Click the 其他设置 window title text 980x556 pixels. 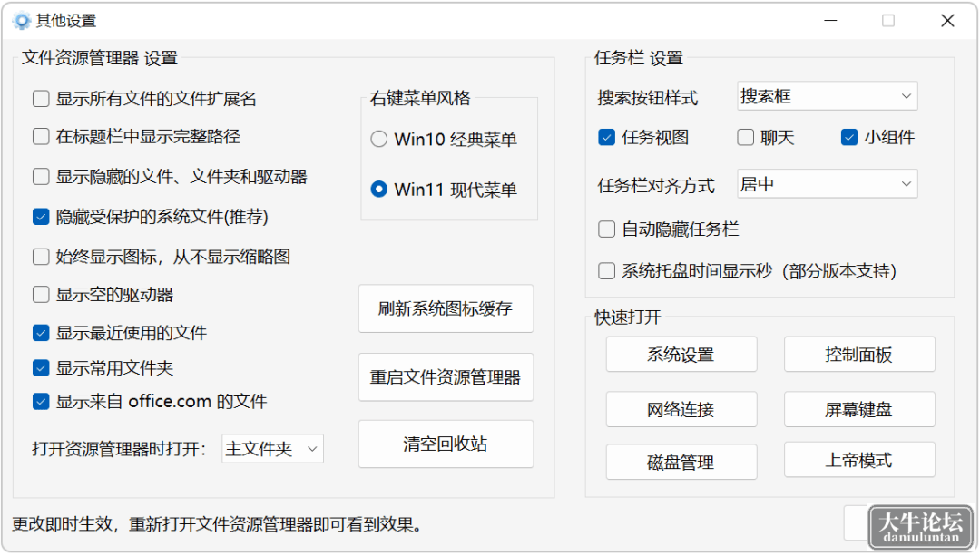coord(66,21)
